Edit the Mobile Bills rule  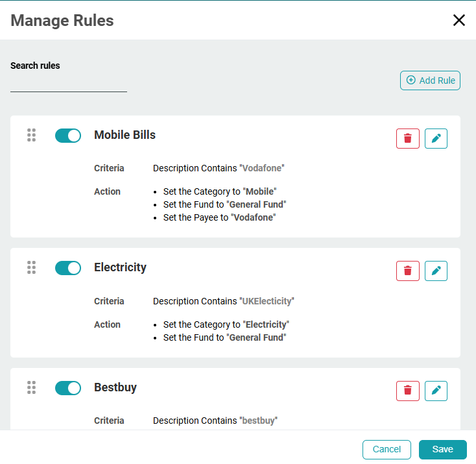[x=436, y=138]
